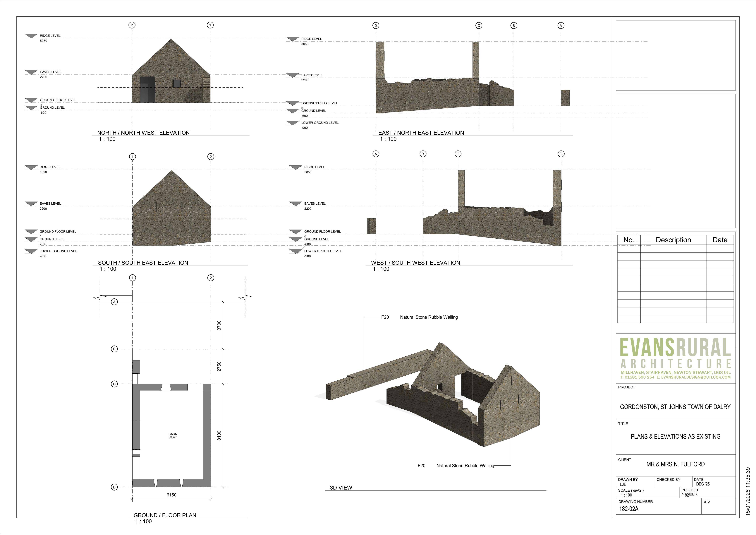Click the title PLANS & ELEVATIONS AS EXISTING

coord(675,437)
